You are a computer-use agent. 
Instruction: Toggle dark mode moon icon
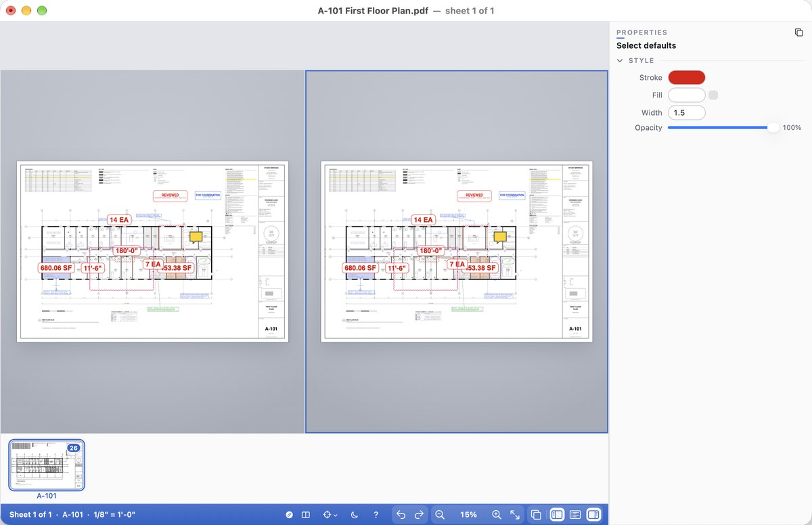[x=355, y=515]
